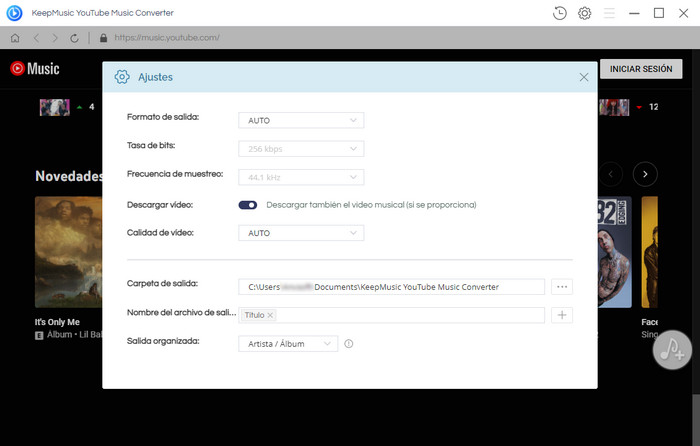700x446 pixels.
Task: Click the Carpeta de salida path field
Action: 392,287
